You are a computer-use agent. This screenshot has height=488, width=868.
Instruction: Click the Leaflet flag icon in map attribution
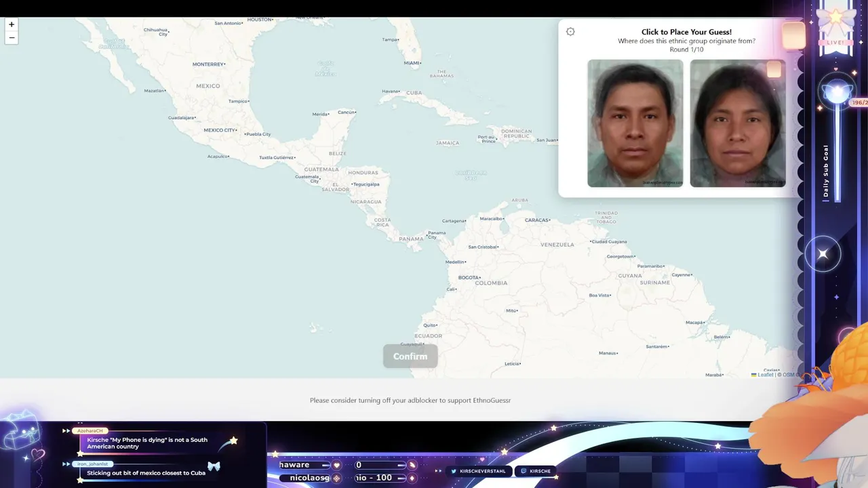(754, 375)
